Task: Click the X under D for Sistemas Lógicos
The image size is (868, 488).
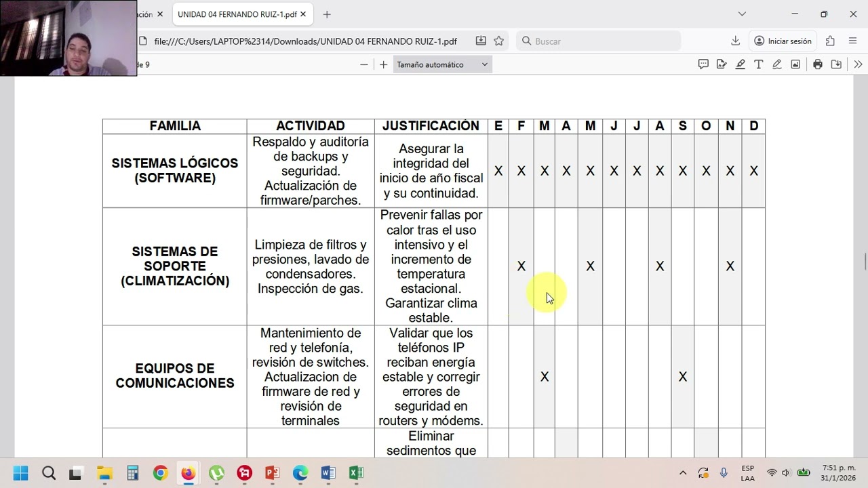Action: (x=753, y=171)
